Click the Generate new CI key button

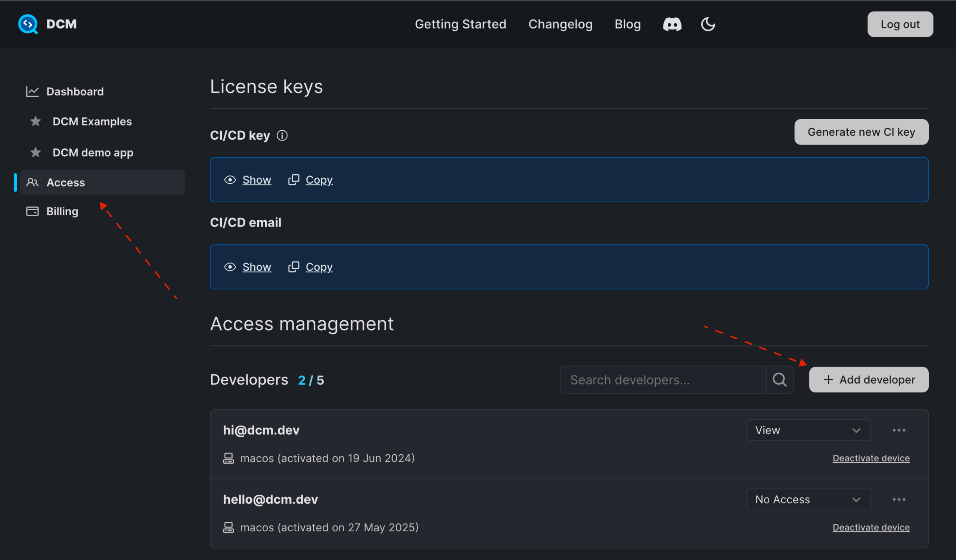[861, 131]
